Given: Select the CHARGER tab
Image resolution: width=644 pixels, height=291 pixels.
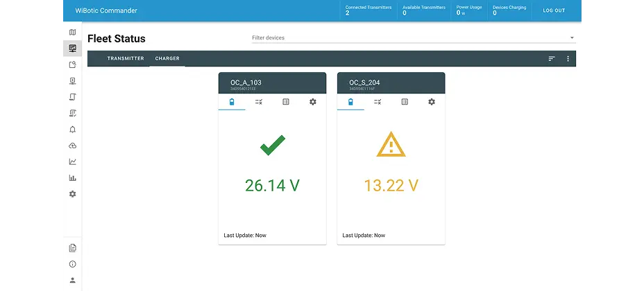Looking at the screenshot, I should click(167, 59).
